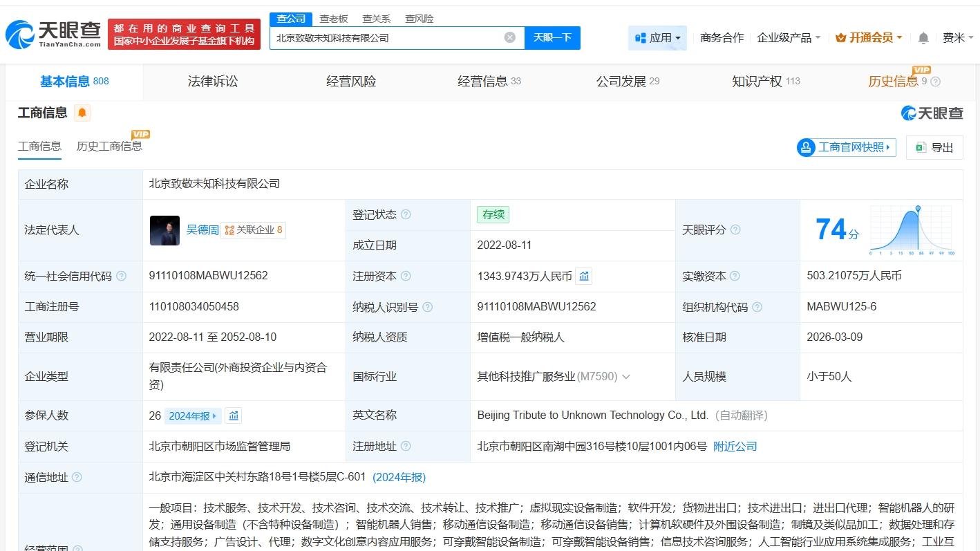This screenshot has height=551, width=980.
Task: Expand the 国标行业 M7590 dropdown
Action: [627, 377]
